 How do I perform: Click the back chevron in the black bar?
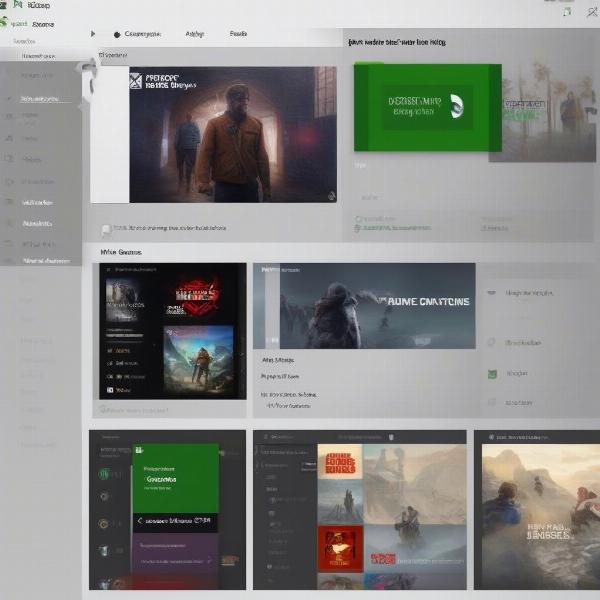click(140, 521)
